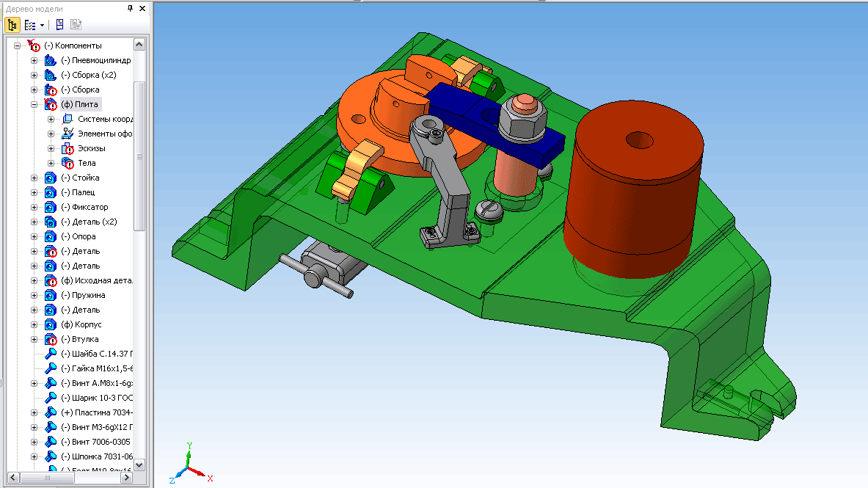The image size is (868, 488).
Task: Click the vertical scrollbar thumb in tree
Action: pos(139,156)
